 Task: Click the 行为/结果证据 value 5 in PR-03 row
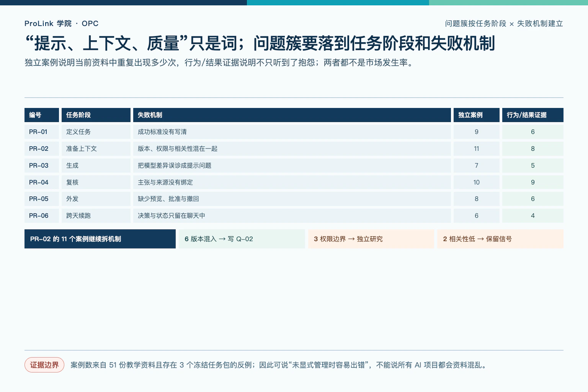pyautogui.click(x=533, y=165)
